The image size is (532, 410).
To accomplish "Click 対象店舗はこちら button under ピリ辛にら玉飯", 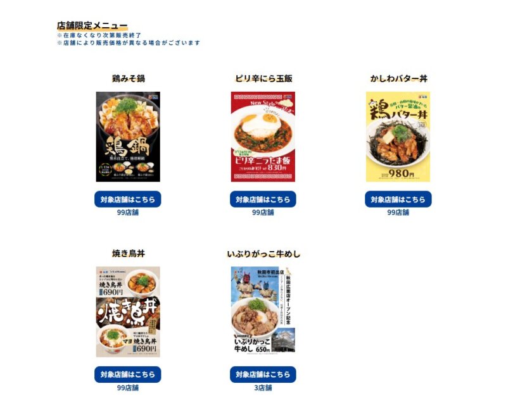I will point(263,199).
